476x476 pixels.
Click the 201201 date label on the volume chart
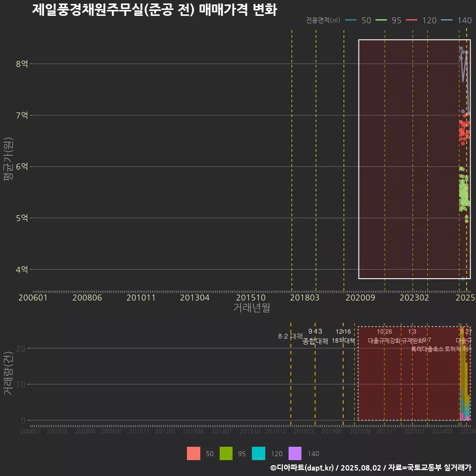tap(165, 431)
